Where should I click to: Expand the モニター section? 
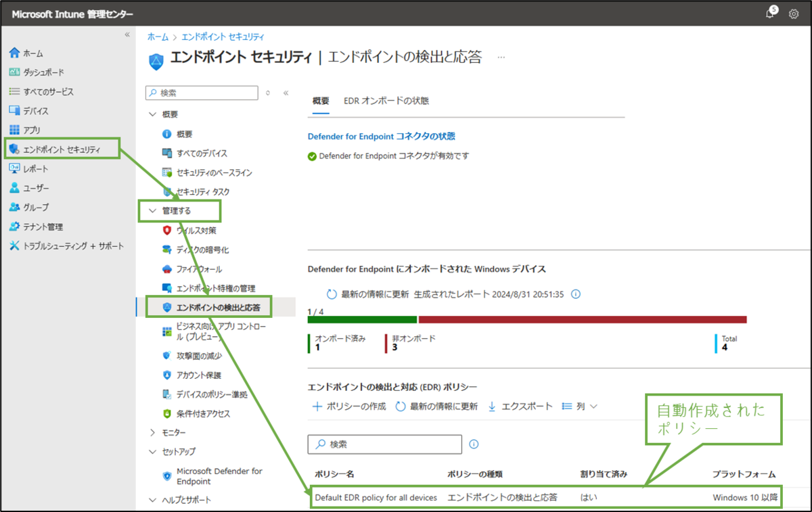[152, 432]
